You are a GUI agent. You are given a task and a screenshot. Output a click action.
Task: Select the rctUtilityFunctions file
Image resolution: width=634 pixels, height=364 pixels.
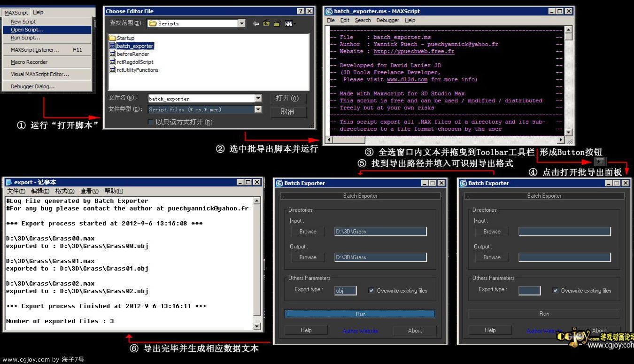click(134, 70)
